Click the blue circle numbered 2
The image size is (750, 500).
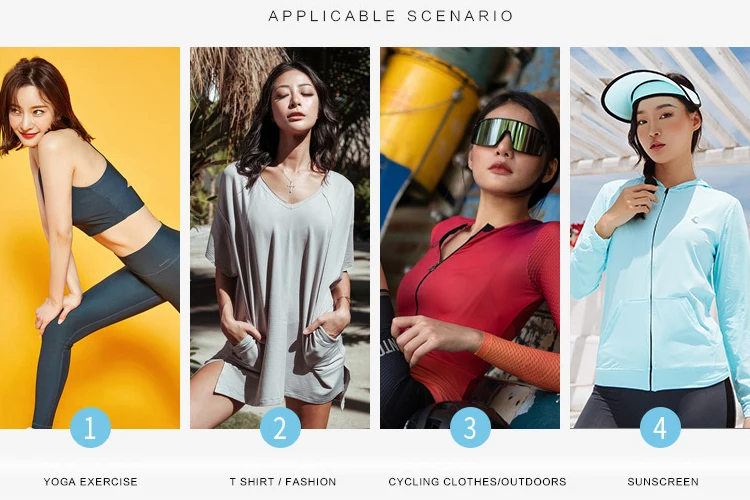[280, 427]
